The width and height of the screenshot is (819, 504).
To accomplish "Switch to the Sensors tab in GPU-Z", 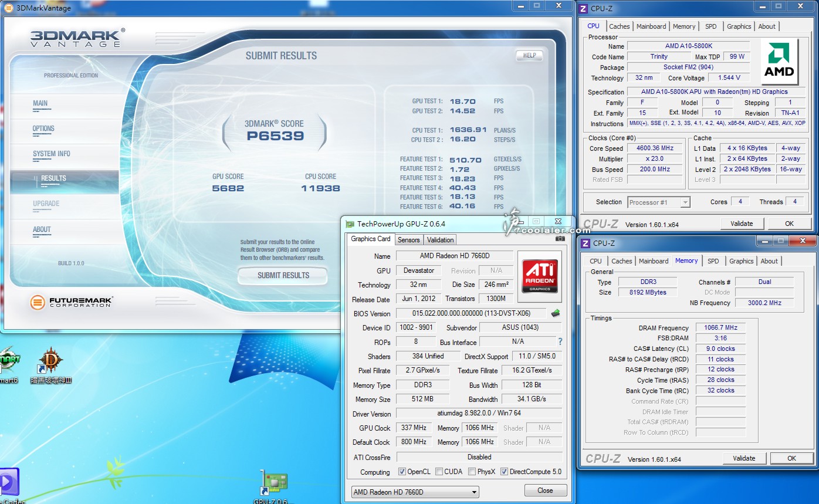I will [x=408, y=239].
